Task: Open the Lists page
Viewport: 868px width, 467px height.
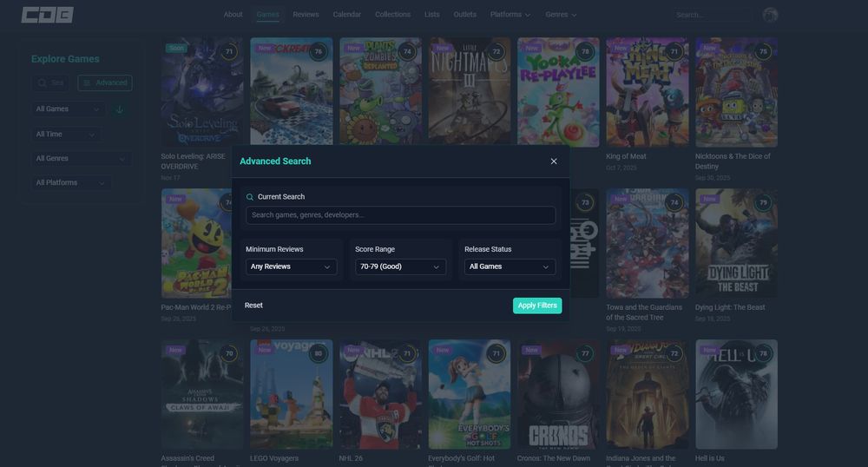Action: tap(431, 15)
